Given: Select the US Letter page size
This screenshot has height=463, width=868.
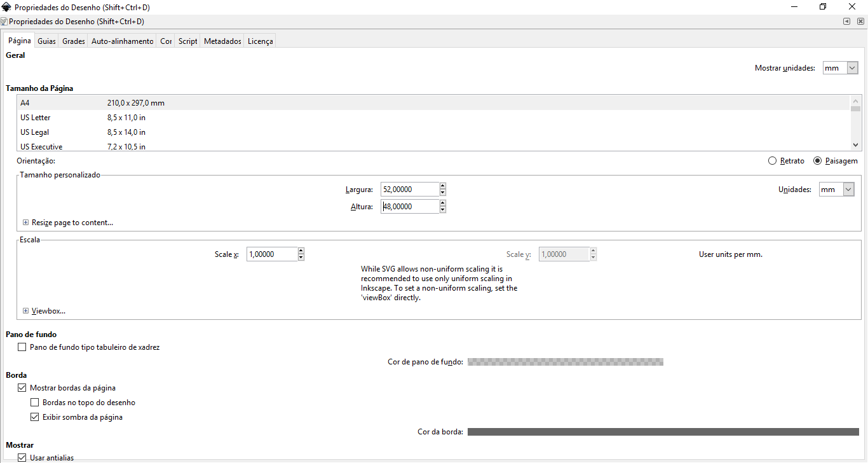Looking at the screenshot, I should coord(433,118).
